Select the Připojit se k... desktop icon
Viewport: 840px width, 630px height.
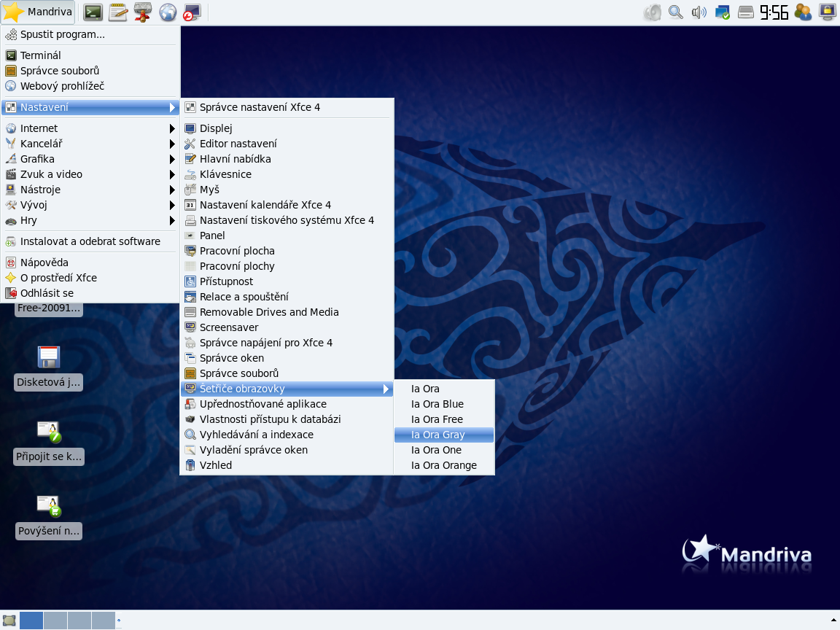[x=49, y=443]
